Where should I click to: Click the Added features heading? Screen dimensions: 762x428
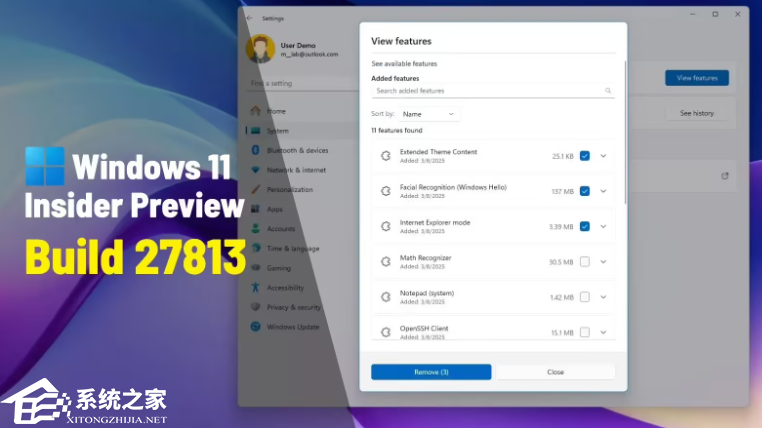[395, 78]
